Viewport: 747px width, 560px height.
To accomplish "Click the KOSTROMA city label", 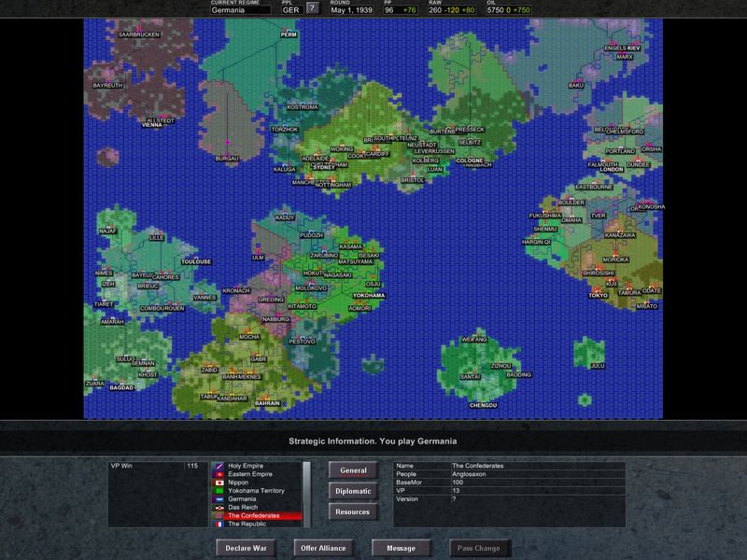I will 303,107.
